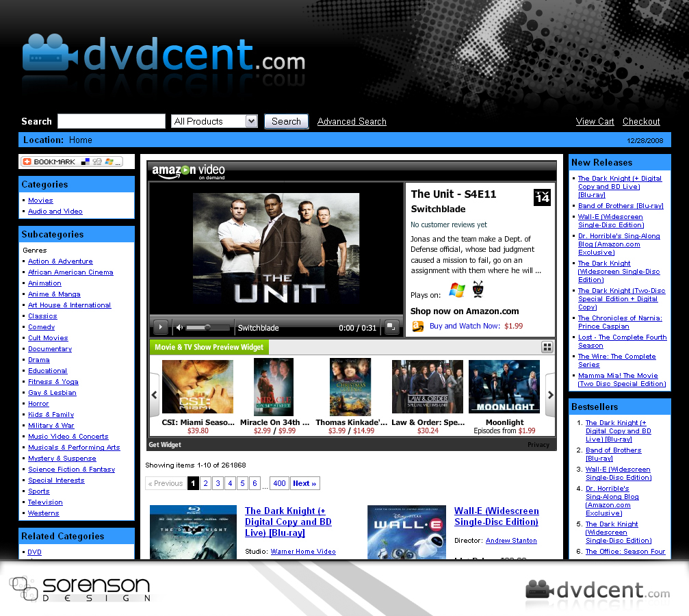
Task: Open View Cart
Action: 595,121
